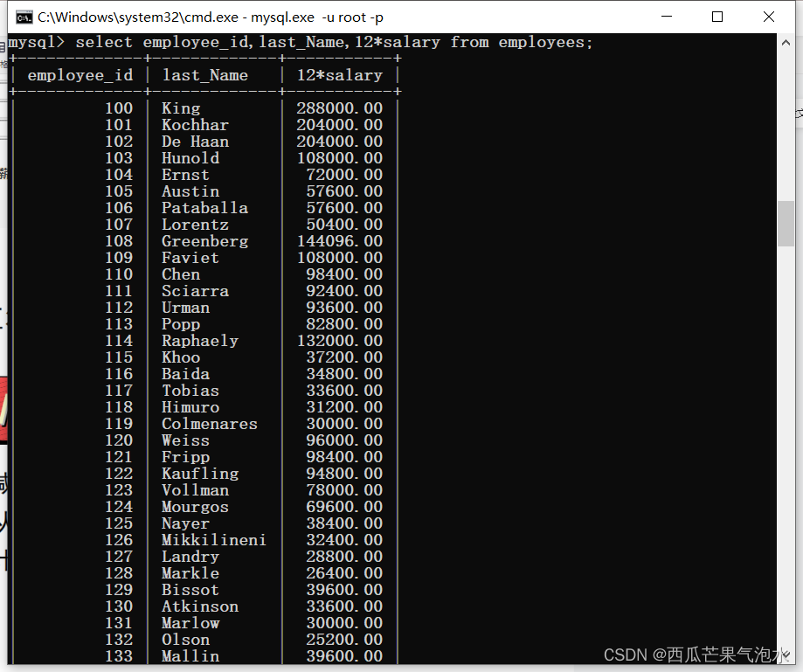Click last name Atkinson
This screenshot has width=803, height=672.
coord(200,606)
